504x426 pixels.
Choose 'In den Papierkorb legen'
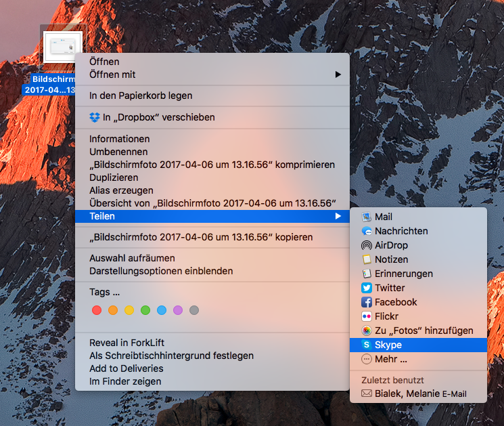141,95
